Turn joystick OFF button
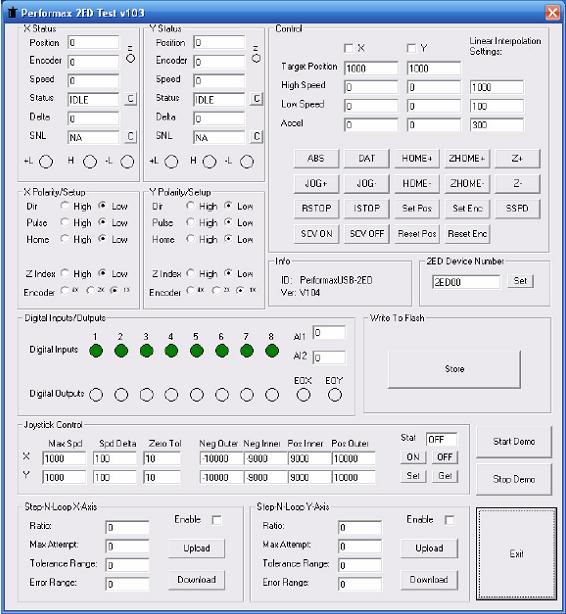The image size is (566, 614). 445,457
